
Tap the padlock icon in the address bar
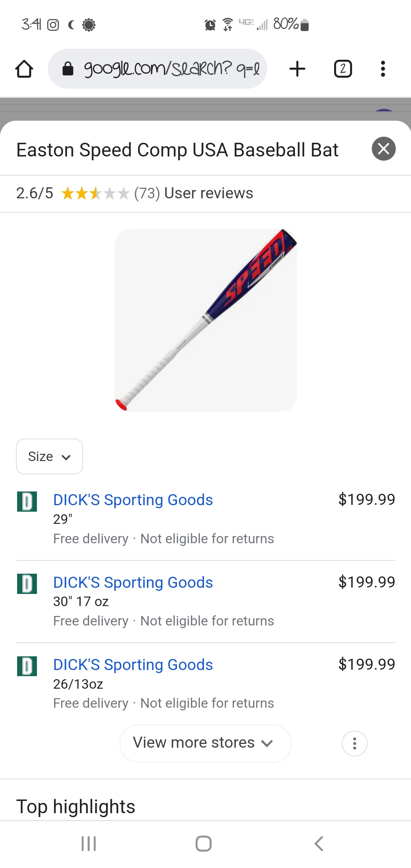click(x=68, y=69)
